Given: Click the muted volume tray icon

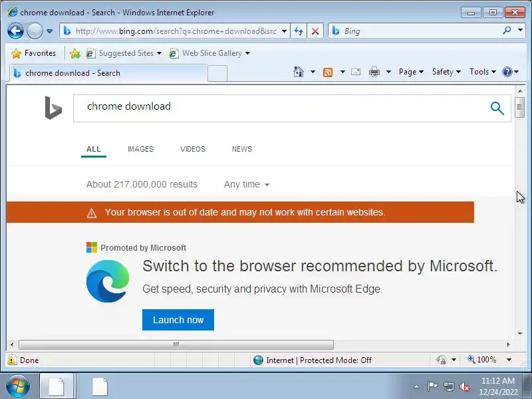Looking at the screenshot, I should (x=464, y=387).
